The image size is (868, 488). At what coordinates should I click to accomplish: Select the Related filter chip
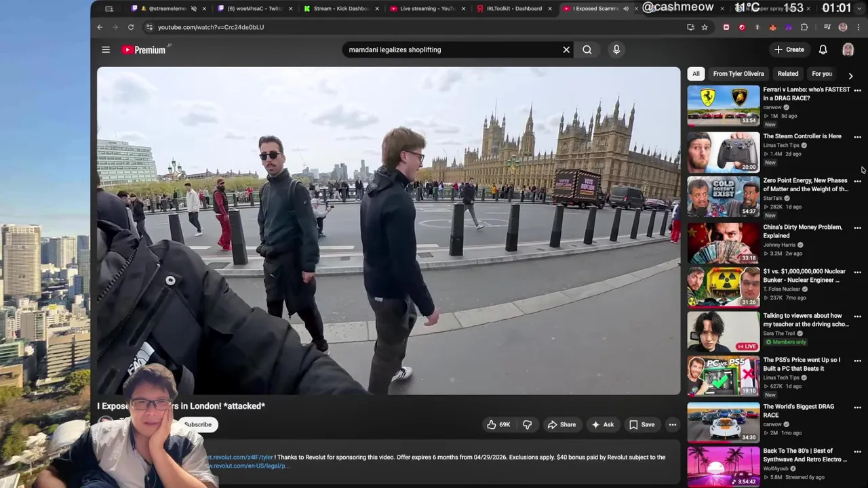click(x=788, y=73)
